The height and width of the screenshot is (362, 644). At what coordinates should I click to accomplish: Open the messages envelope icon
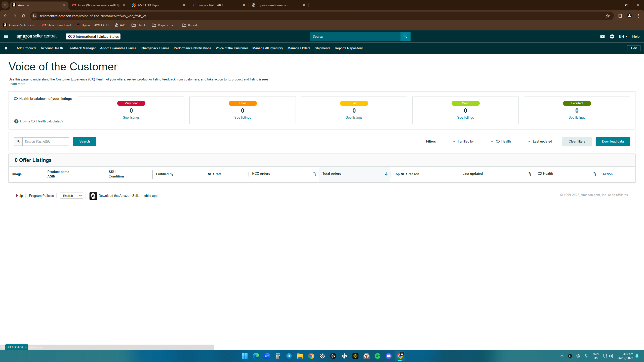click(x=602, y=36)
